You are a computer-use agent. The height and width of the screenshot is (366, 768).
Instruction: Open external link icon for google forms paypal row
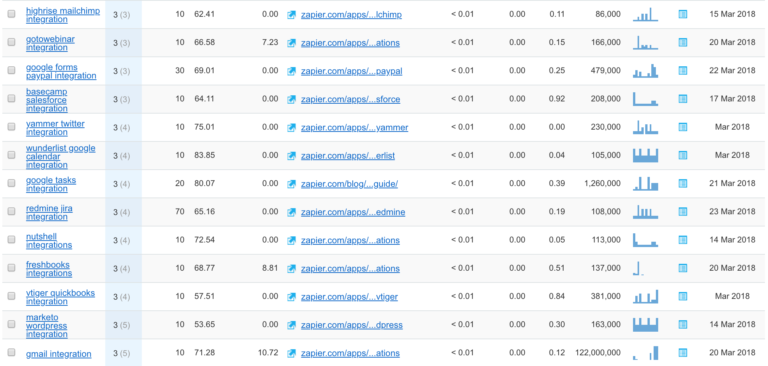tap(291, 72)
